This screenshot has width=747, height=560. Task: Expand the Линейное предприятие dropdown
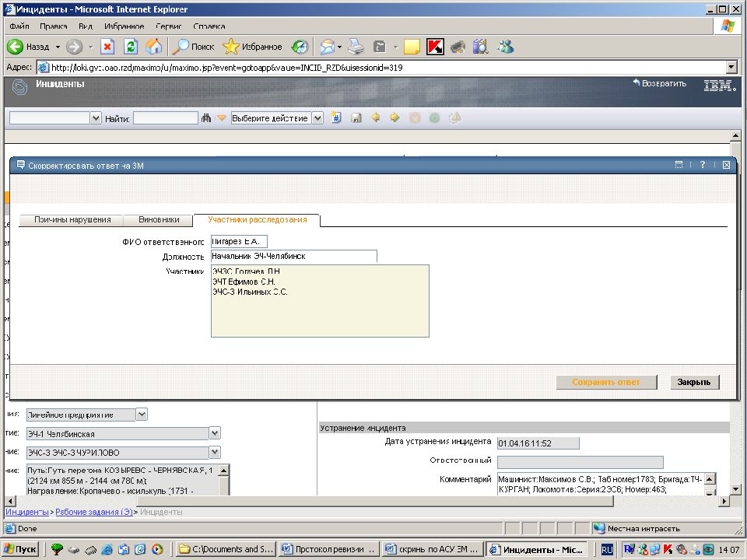tap(142, 415)
